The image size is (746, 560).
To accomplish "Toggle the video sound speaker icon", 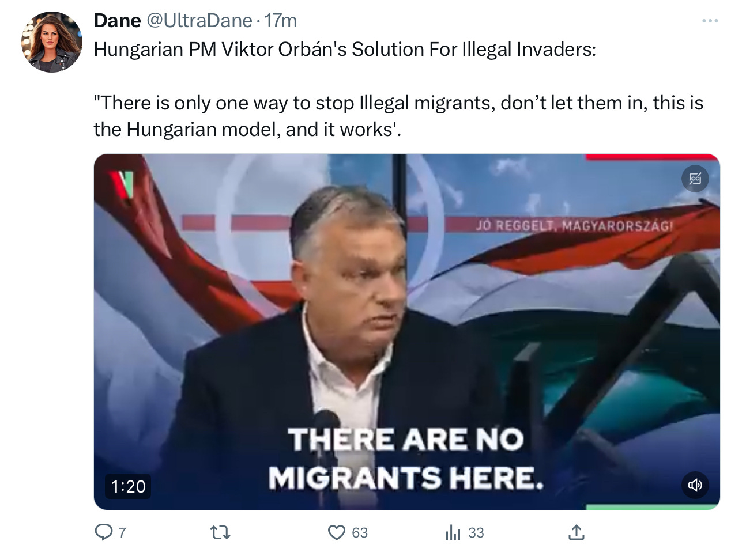I will pyautogui.click(x=695, y=485).
